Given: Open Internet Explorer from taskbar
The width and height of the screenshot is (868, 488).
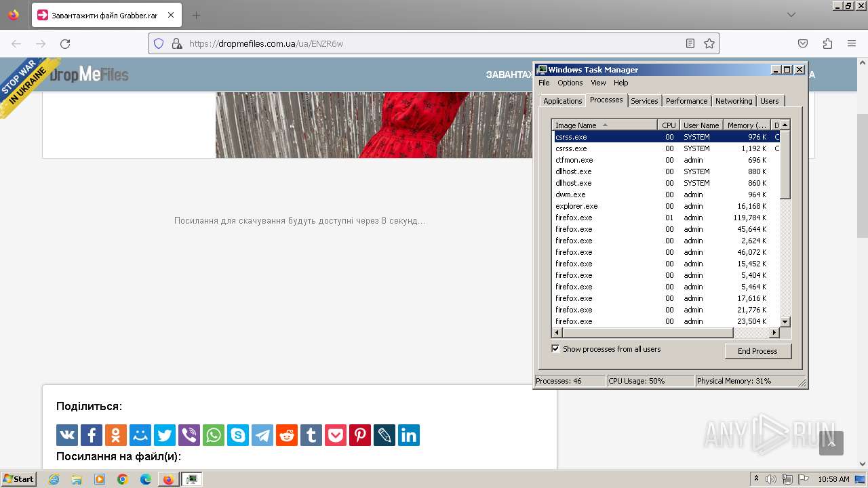Looking at the screenshot, I should [x=54, y=479].
